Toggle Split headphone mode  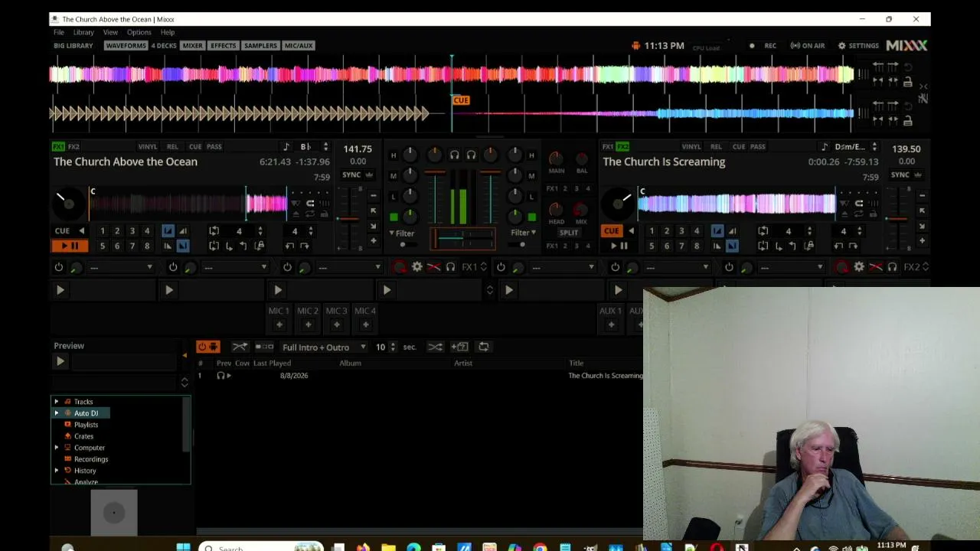(x=569, y=233)
